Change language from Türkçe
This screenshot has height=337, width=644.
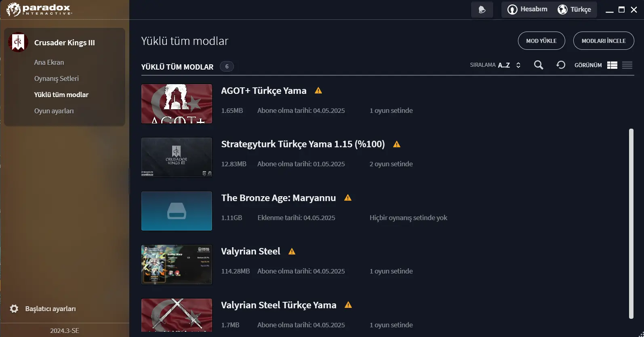(574, 9)
